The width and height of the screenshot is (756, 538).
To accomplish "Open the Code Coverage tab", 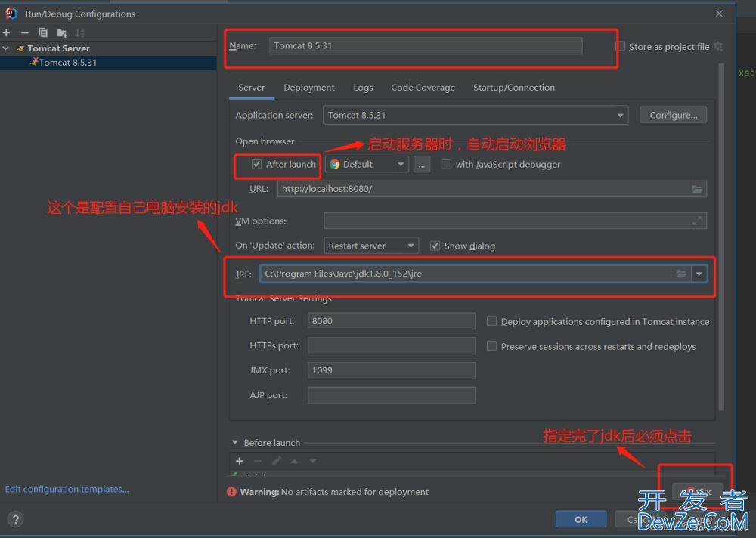I will pyautogui.click(x=423, y=87).
